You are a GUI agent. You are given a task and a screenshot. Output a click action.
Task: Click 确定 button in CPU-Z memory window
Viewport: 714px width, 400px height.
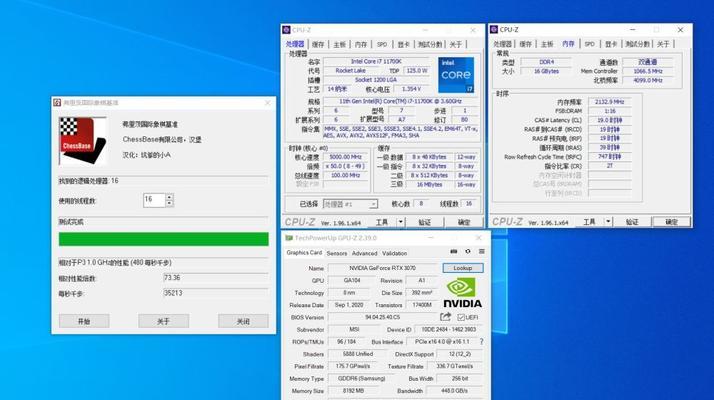(x=672, y=221)
